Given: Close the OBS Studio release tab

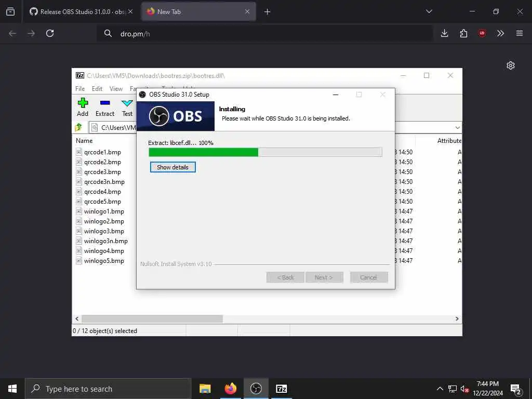Looking at the screenshot, I should 130,11.
